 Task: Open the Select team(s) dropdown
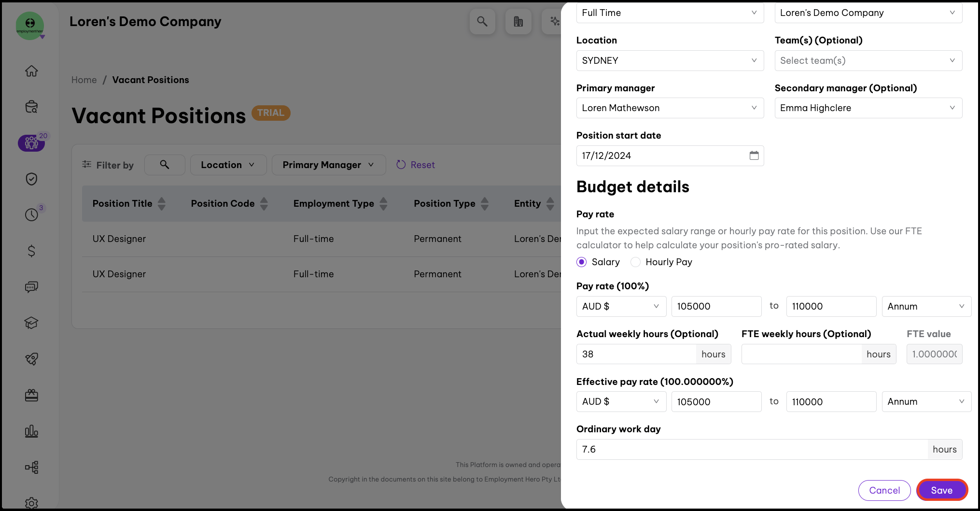pyautogui.click(x=868, y=60)
